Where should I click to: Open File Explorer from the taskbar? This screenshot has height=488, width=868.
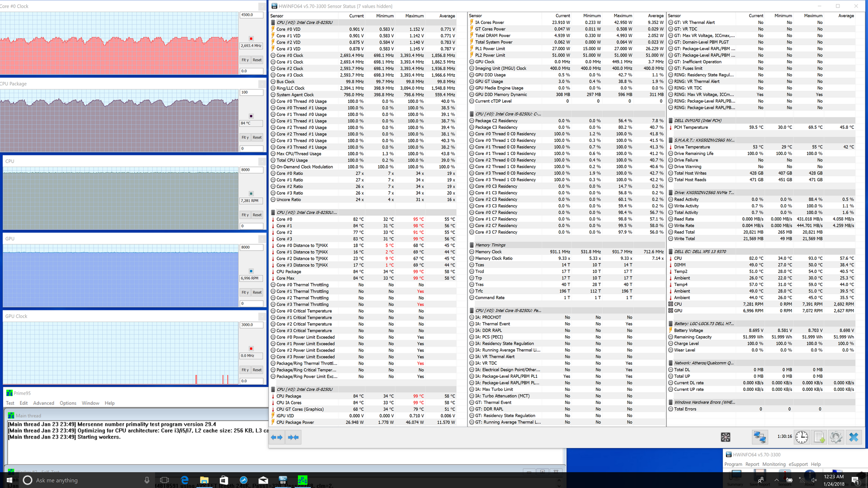click(204, 480)
